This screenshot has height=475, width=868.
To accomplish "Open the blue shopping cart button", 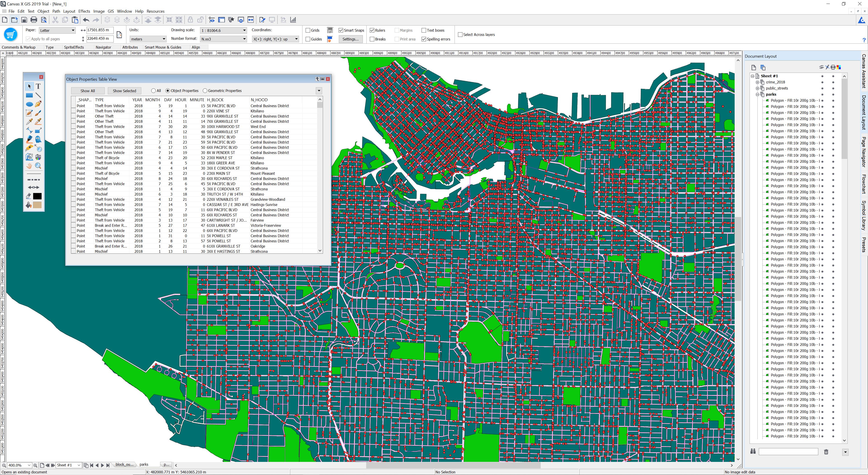I will [x=10, y=35].
